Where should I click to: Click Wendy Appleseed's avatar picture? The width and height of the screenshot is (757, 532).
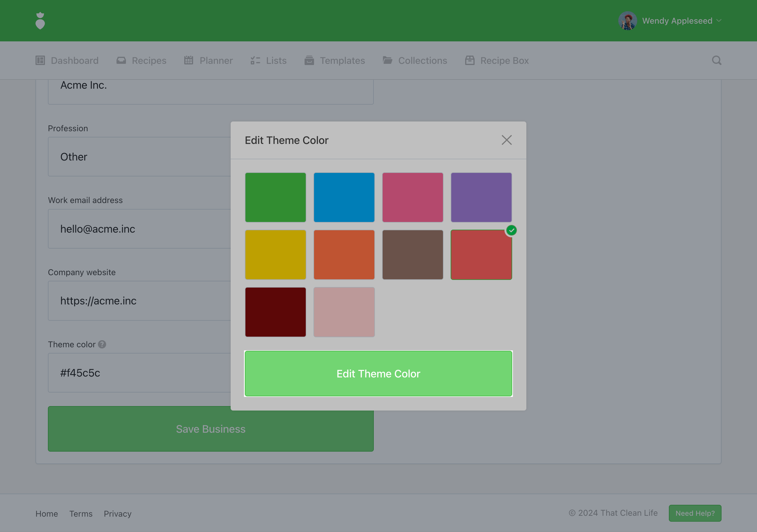pos(627,21)
